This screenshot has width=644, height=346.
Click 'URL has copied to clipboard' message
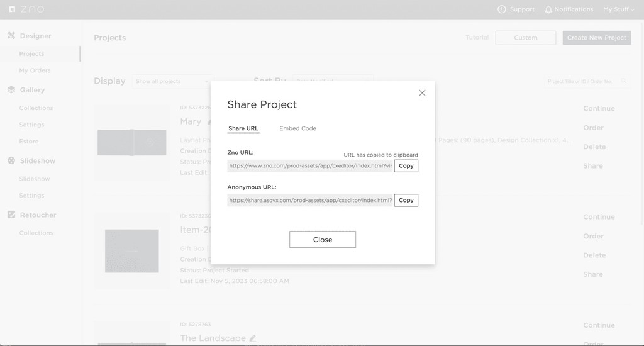coord(380,155)
